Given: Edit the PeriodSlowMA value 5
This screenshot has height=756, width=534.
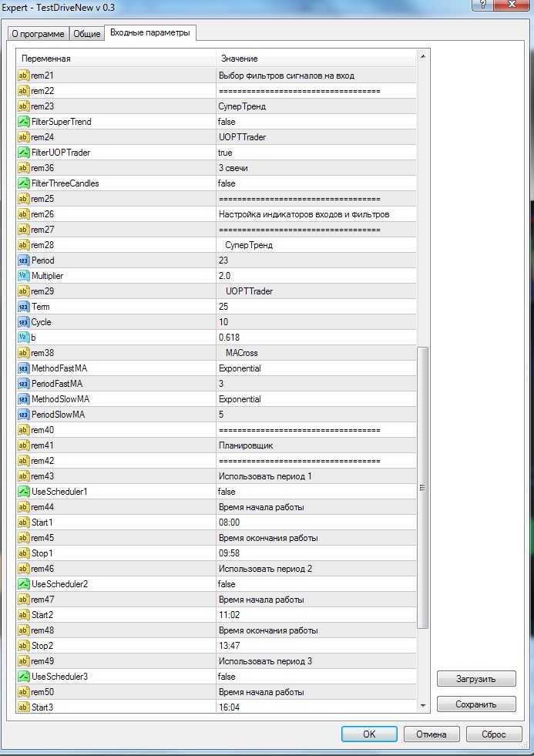Looking at the screenshot, I should pos(316,415).
